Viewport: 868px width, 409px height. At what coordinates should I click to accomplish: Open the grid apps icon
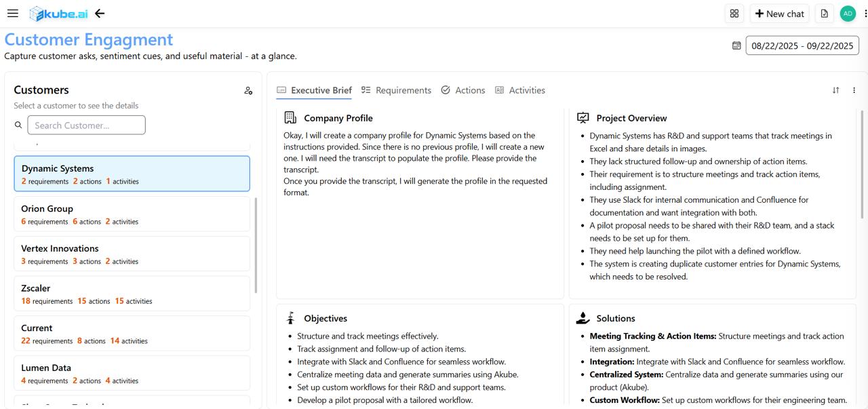point(734,14)
